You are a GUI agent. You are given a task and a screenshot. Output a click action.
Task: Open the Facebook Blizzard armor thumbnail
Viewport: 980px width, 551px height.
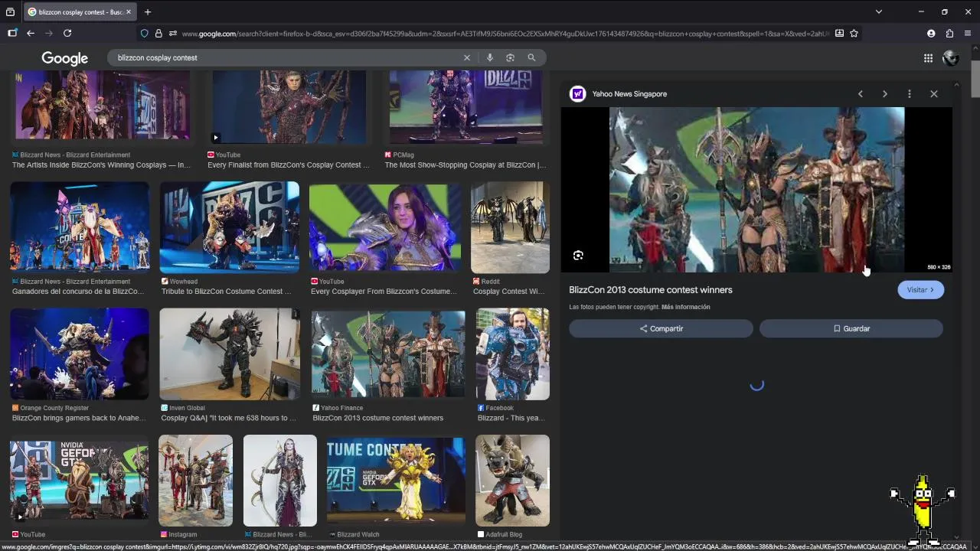[513, 354]
